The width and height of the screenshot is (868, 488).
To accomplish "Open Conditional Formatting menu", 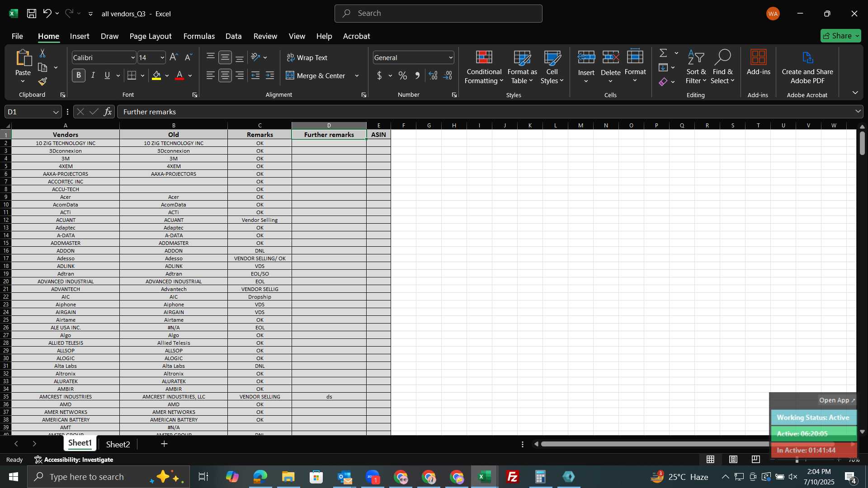I will coord(484,67).
